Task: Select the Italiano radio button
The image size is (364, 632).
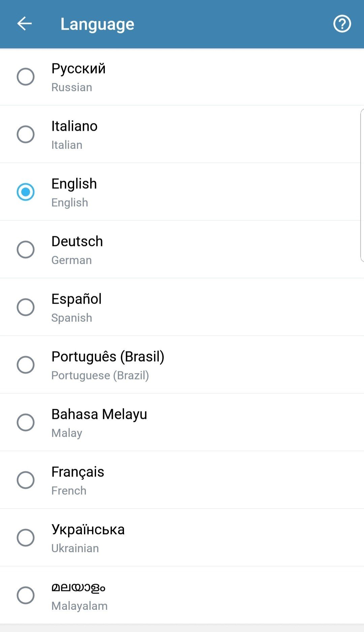Action: click(26, 134)
